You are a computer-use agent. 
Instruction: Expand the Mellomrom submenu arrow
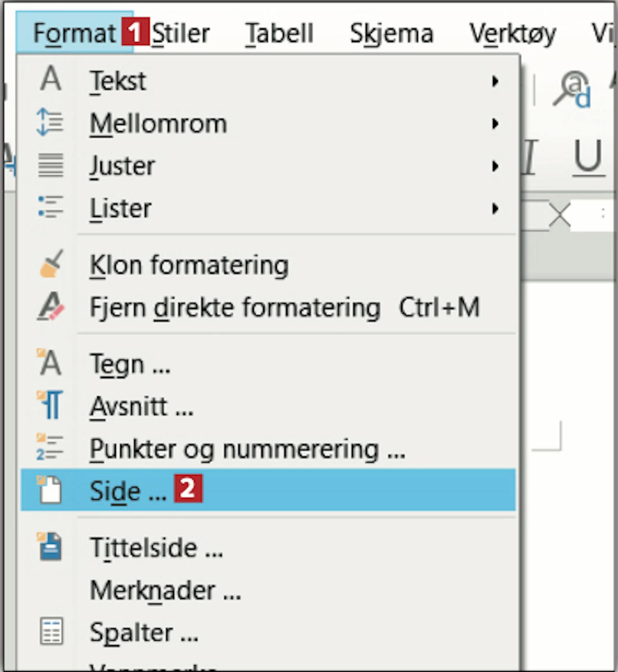(x=495, y=124)
